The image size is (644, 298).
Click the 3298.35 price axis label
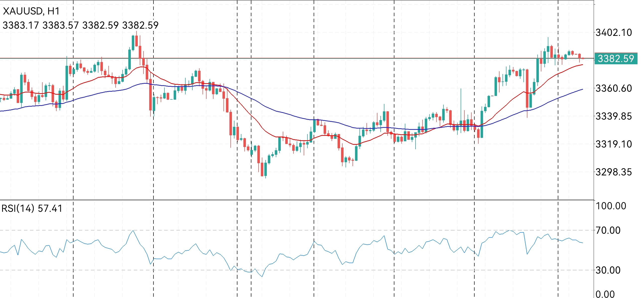pos(614,172)
